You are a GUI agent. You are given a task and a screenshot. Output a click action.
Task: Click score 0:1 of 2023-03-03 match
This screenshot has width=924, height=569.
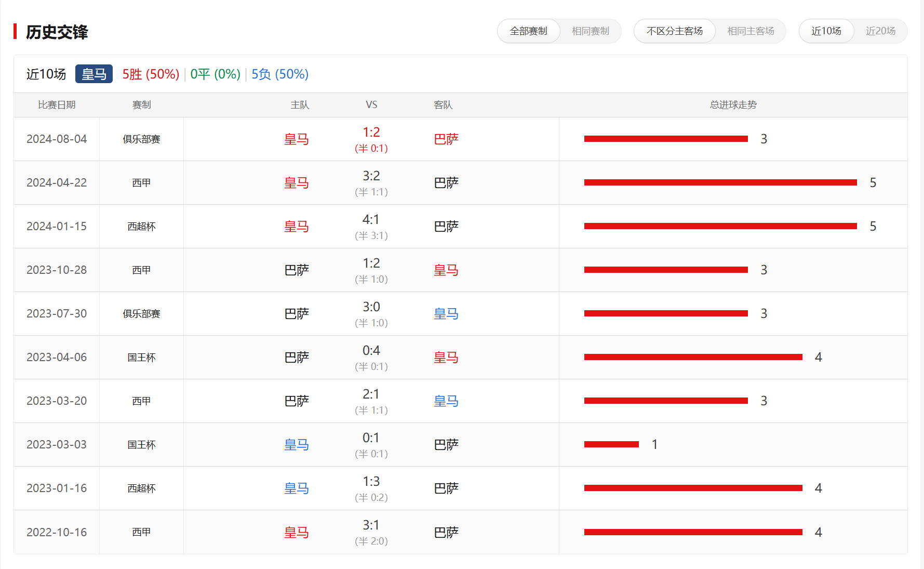tap(371, 438)
